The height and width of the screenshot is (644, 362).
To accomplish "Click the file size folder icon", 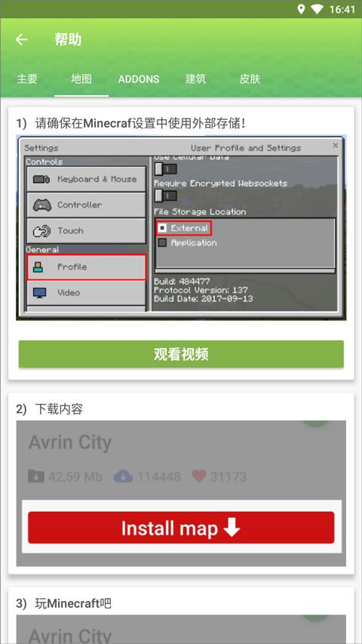I will tap(35, 476).
